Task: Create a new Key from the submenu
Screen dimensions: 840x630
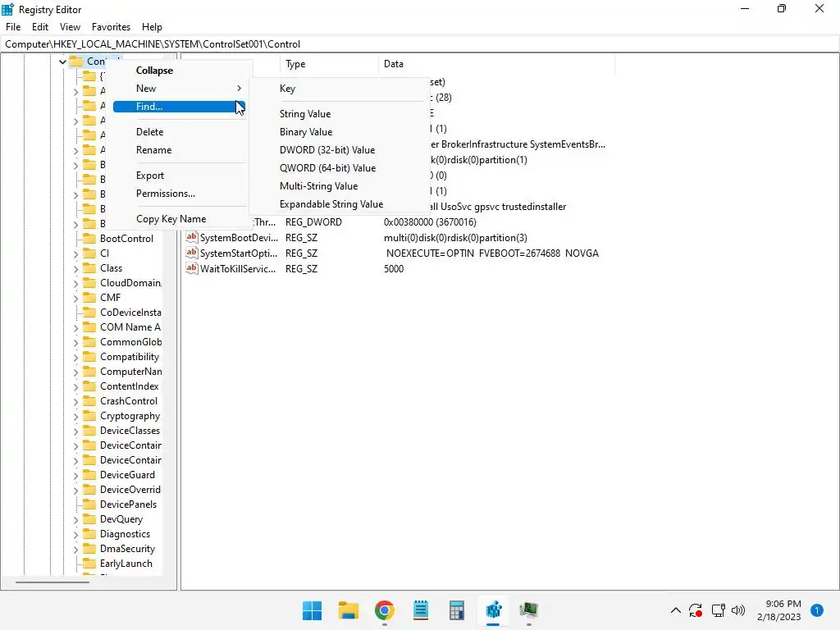Action: point(287,89)
